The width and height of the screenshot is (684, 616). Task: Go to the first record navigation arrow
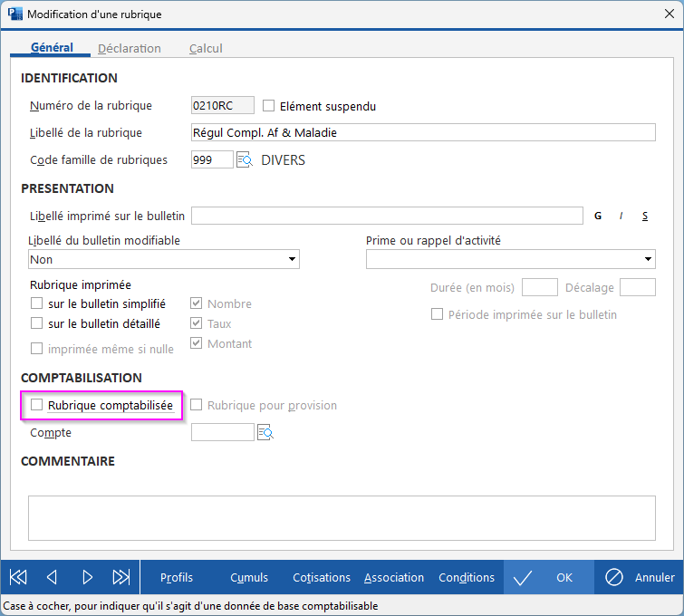[18, 577]
